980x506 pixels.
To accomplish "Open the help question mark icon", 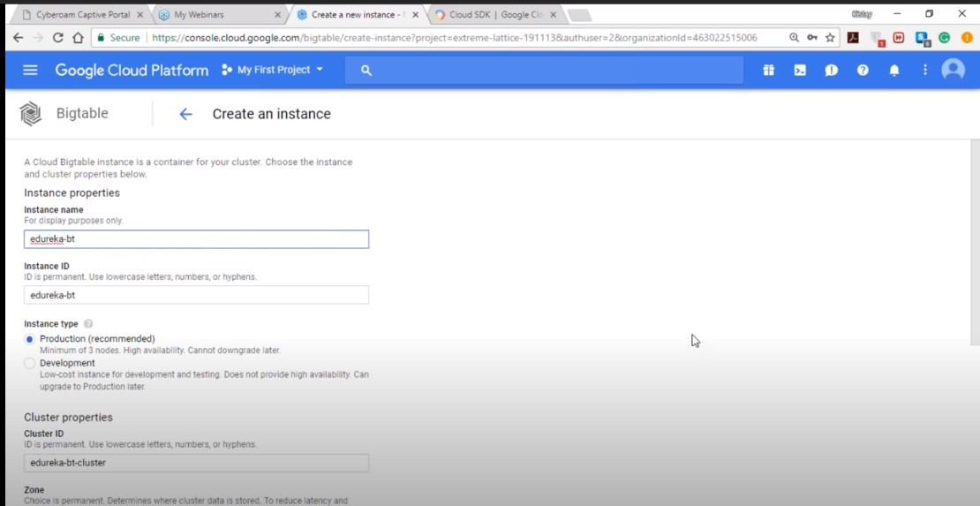I will click(x=863, y=71).
